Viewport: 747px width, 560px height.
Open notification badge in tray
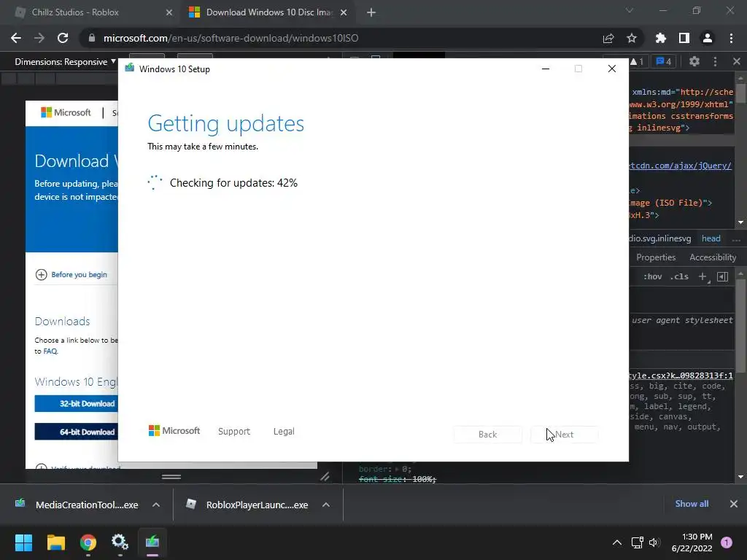[x=727, y=542]
